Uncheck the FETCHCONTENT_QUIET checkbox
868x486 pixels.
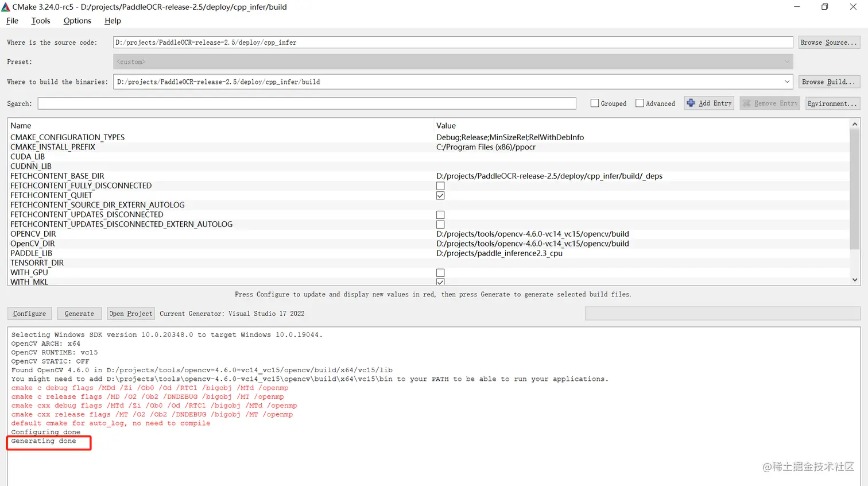point(440,195)
